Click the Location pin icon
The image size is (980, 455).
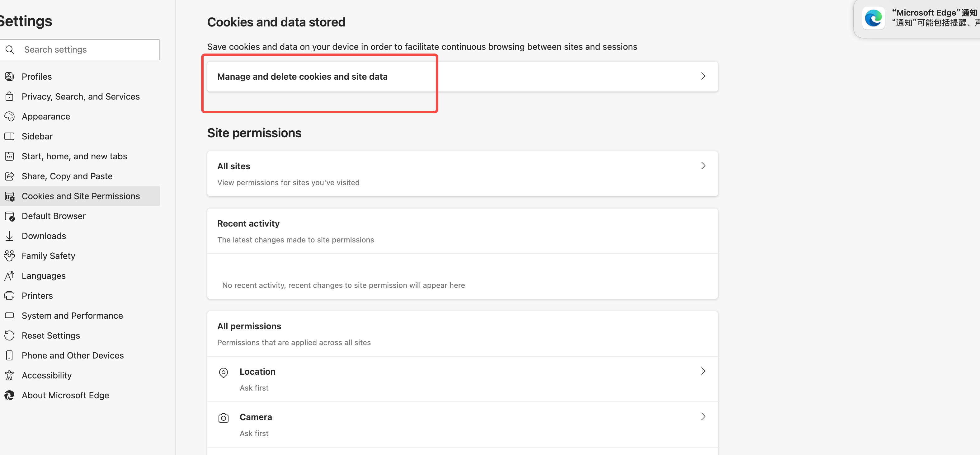pyautogui.click(x=223, y=373)
